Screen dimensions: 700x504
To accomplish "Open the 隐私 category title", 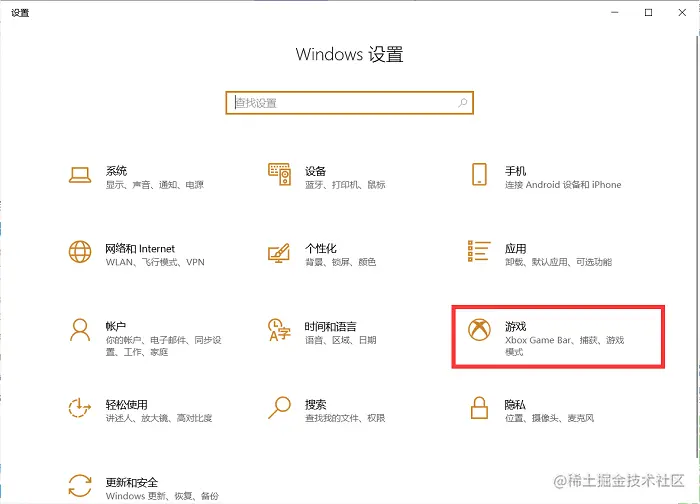I will coord(515,404).
